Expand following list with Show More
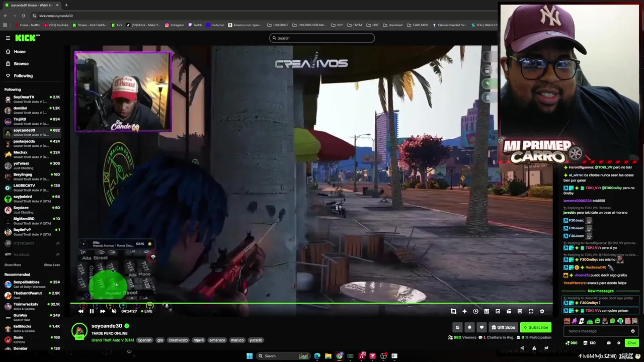Viewport: 644px width, 362px height. (x=13, y=265)
